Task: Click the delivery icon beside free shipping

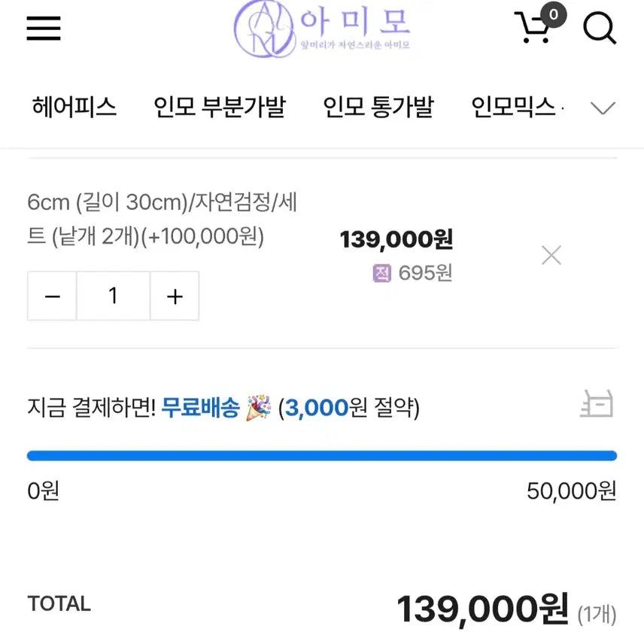Action: (x=597, y=405)
